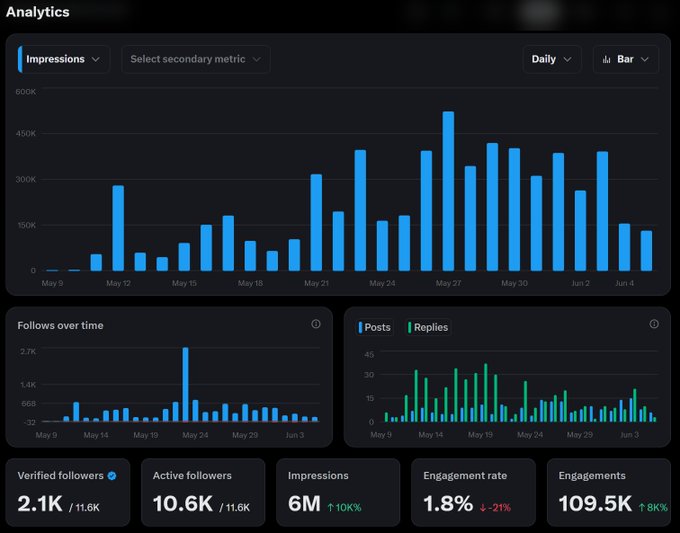Click the 10.6K active followers value
The width and height of the screenshot is (680, 533).
coord(183,504)
